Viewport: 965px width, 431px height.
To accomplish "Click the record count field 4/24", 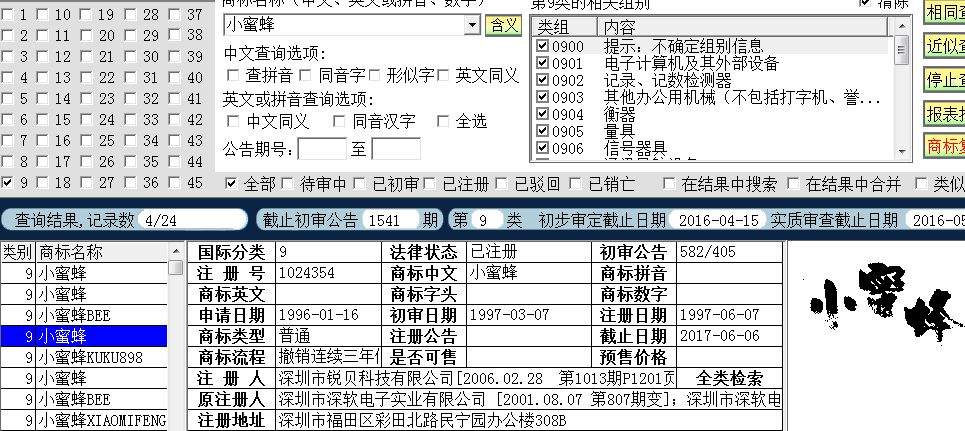I will tap(193, 220).
